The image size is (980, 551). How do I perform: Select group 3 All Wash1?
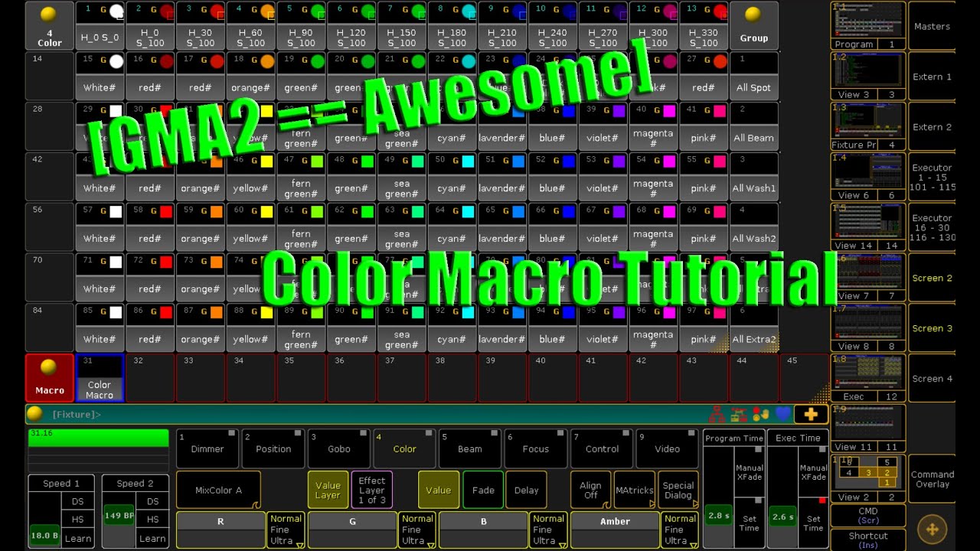point(753,177)
